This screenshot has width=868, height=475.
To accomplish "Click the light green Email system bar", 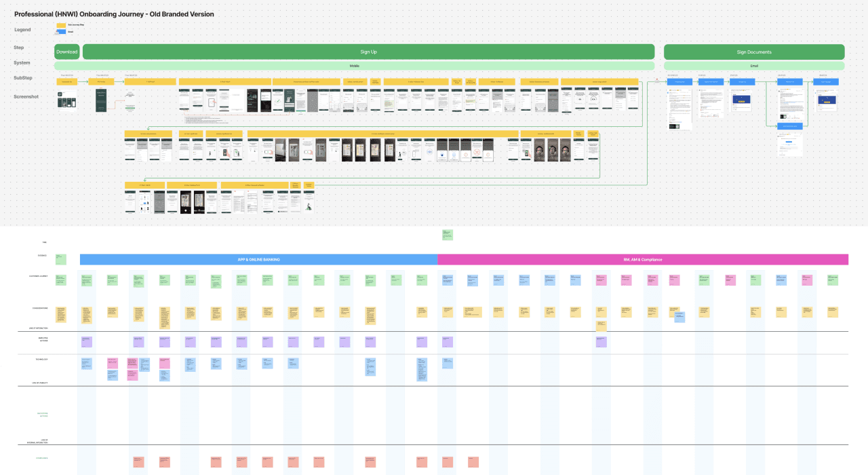I will 754,66.
